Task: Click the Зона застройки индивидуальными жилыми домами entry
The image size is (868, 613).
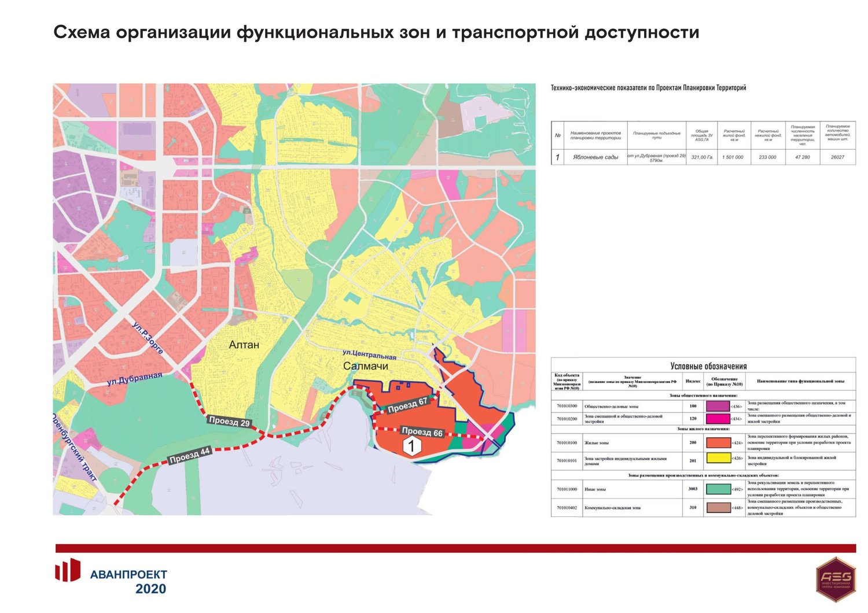Action: pyautogui.click(x=626, y=461)
